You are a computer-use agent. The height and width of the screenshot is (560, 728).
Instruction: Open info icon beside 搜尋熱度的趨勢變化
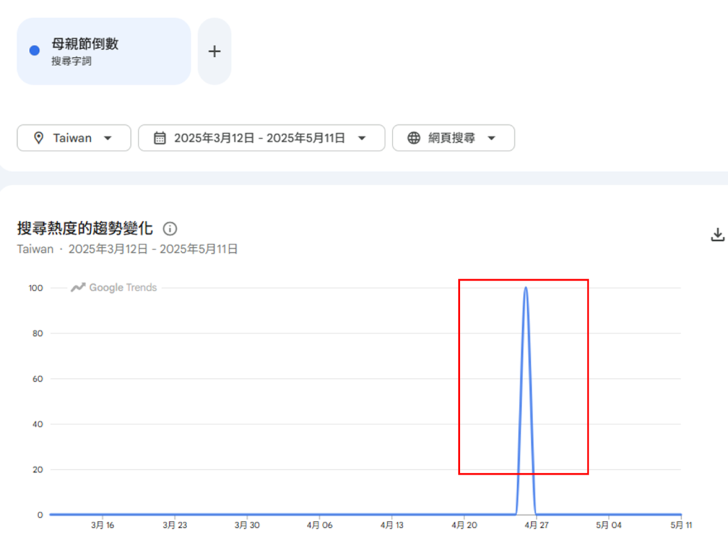coord(170,229)
